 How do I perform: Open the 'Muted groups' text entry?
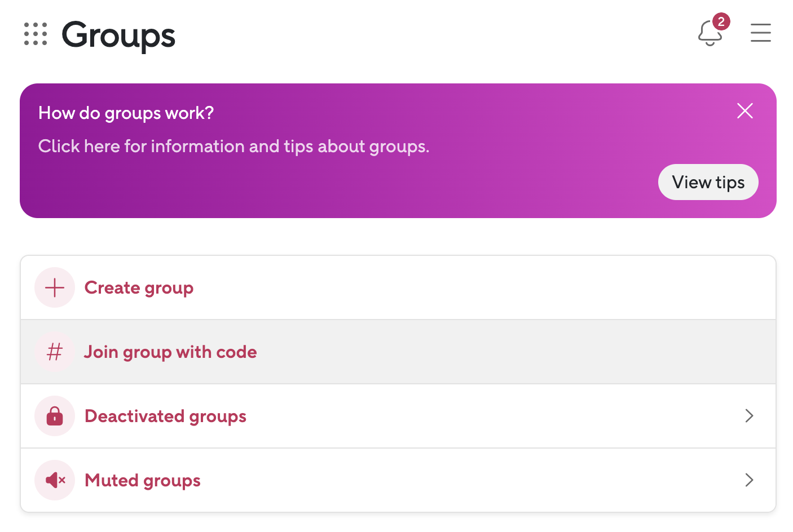click(142, 481)
